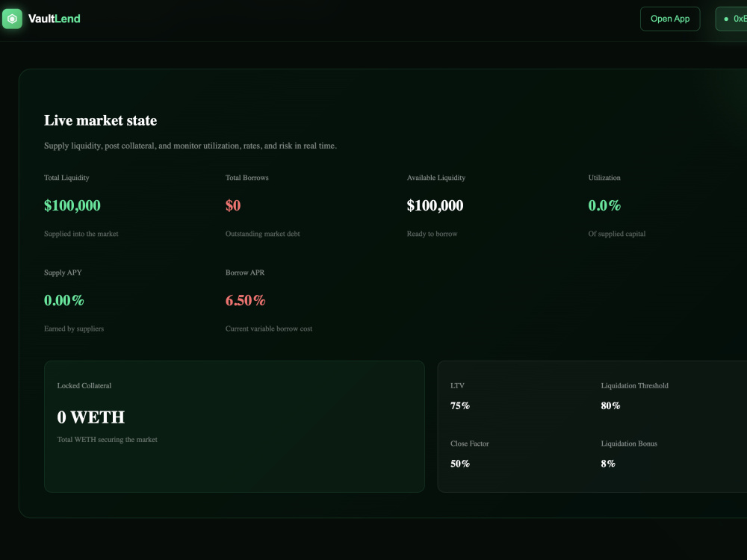
Task: Click the Utilization 0.0% value
Action: click(604, 205)
